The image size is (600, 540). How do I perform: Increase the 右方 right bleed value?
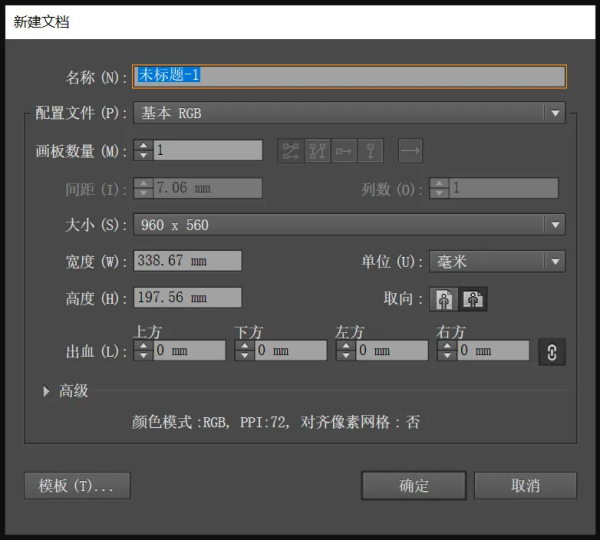(447, 346)
